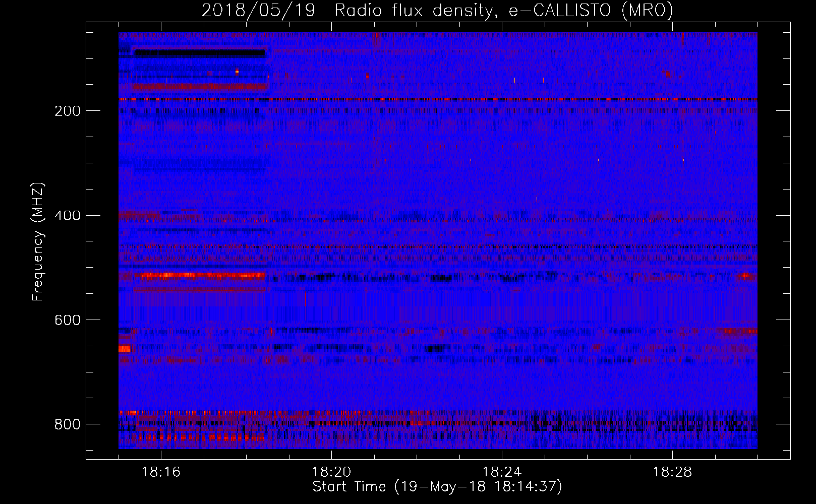Click the plot title '2018/05/19 Radio flux density, e-CALLISTO (MRO)'

437,10
